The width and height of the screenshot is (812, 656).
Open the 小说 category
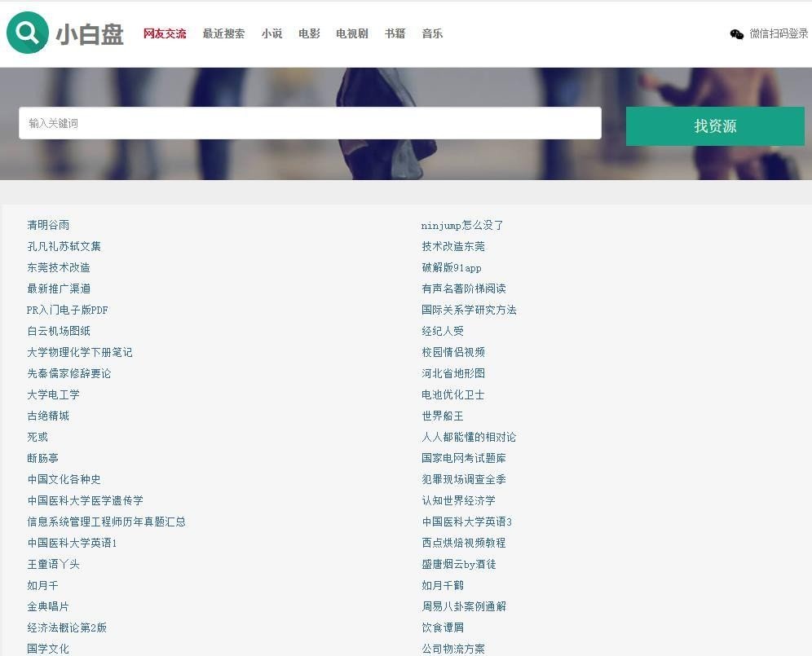point(271,33)
